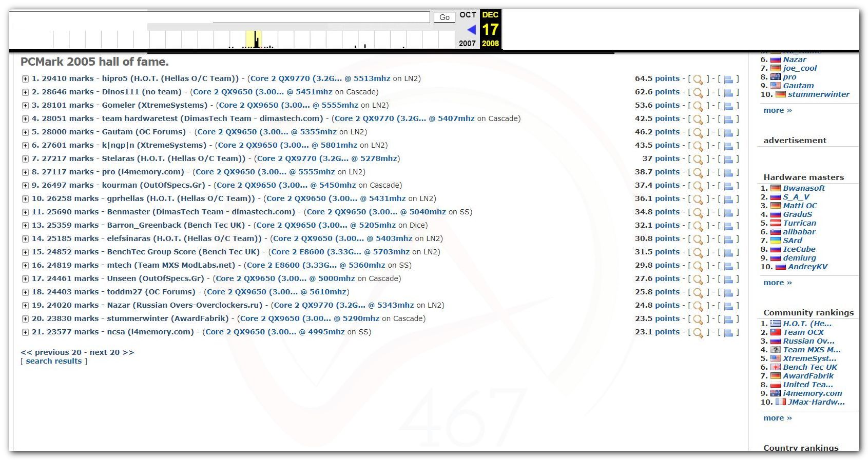Screen dimensions: 868x460
Task: Open image icon for Barron_Greenback row
Action: (728, 226)
